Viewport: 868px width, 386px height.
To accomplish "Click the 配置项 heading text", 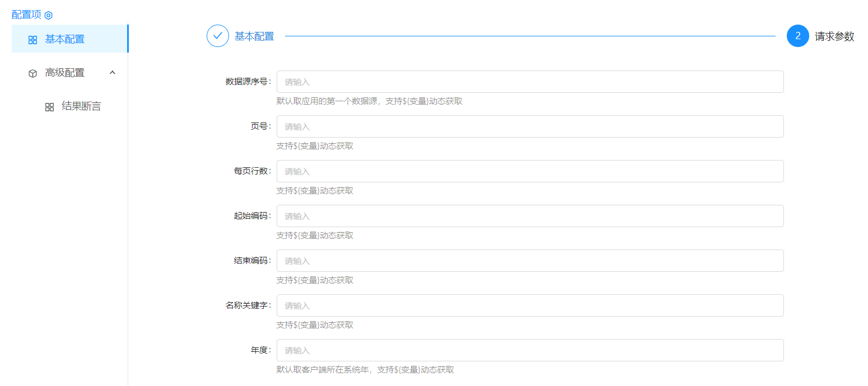I will click(26, 15).
